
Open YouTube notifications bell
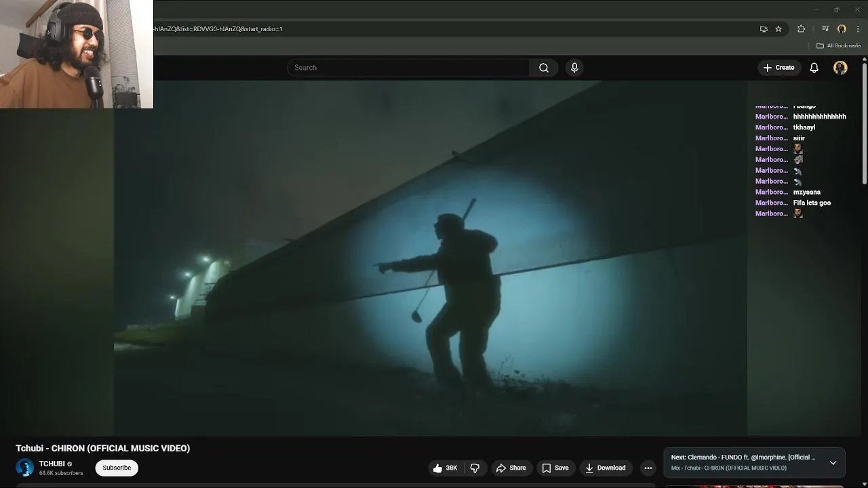pos(814,68)
